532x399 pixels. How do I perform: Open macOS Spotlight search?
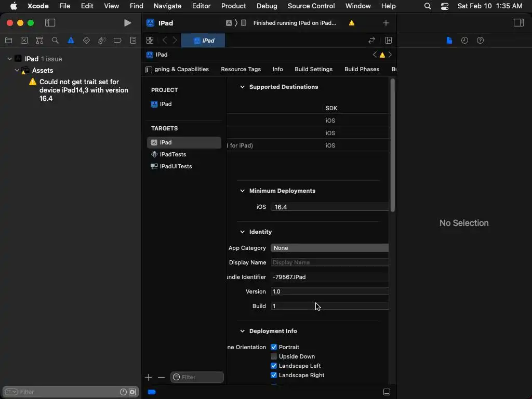pyautogui.click(x=428, y=6)
